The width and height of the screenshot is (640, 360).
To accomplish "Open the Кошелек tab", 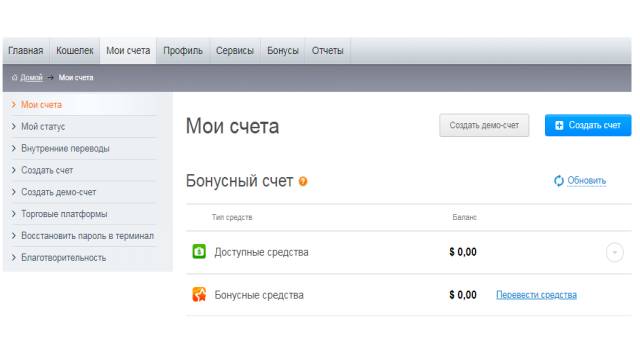I will pyautogui.click(x=75, y=51).
